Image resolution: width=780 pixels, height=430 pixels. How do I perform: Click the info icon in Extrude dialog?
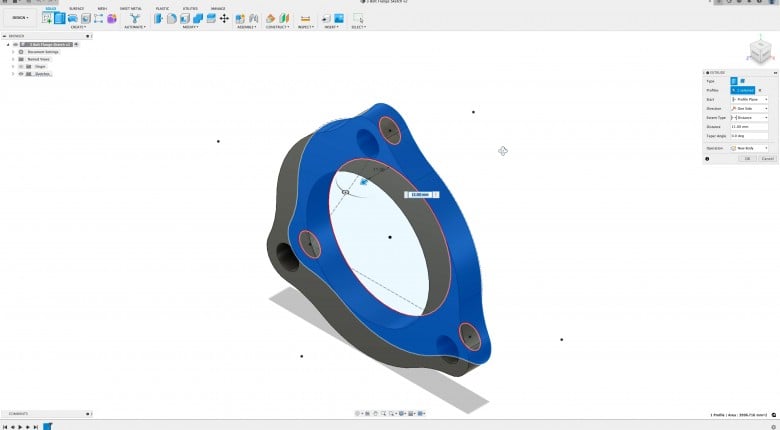[707, 159]
